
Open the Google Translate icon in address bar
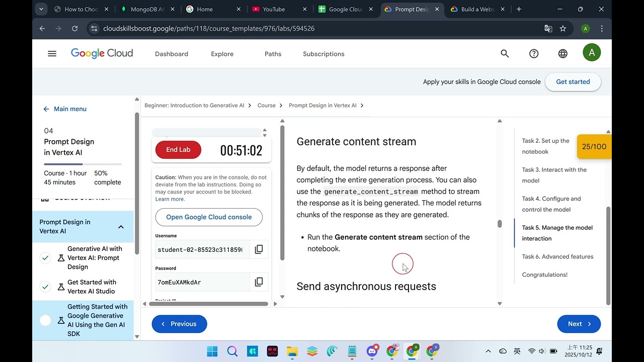(548, 29)
